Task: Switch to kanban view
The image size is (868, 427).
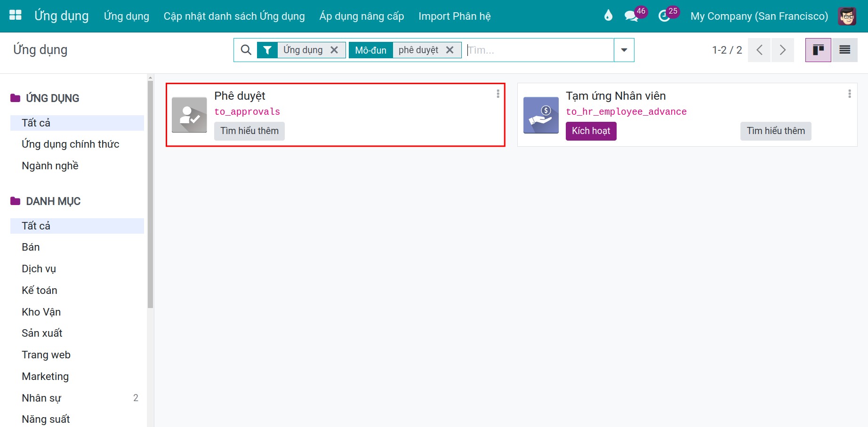Action: click(x=818, y=50)
